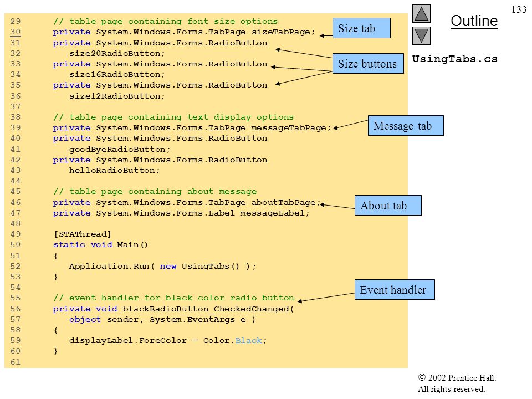Click goodByeRadioButton on line 41

[120, 150]
